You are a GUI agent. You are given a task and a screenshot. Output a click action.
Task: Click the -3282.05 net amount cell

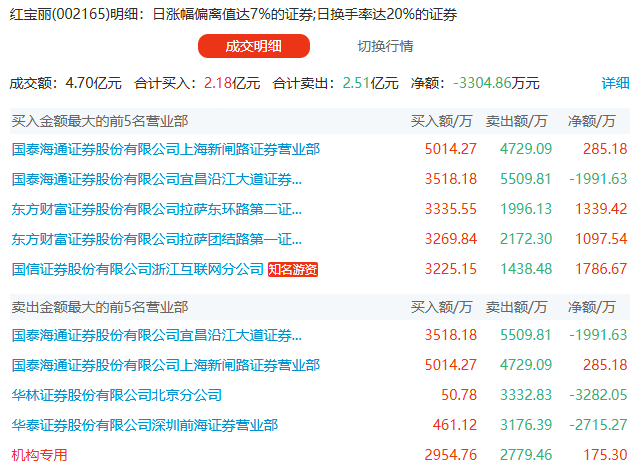[x=598, y=395]
